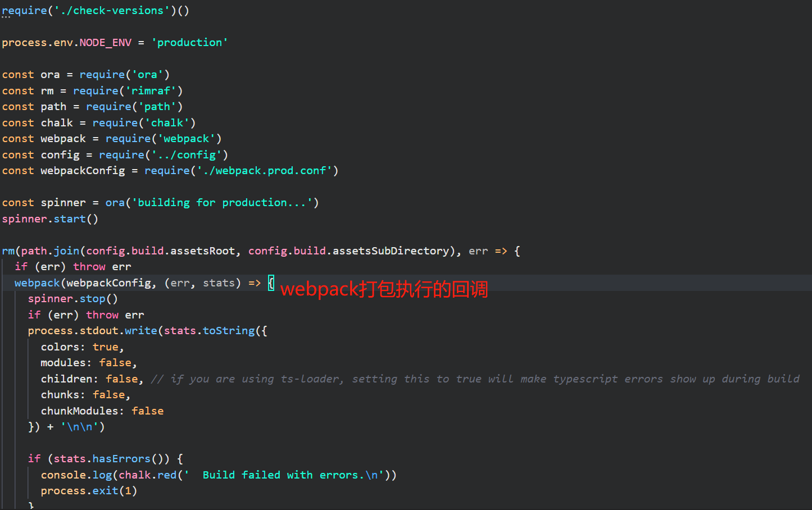This screenshot has height=510, width=812.
Task: Select the chalk.red call
Action: click(x=147, y=475)
